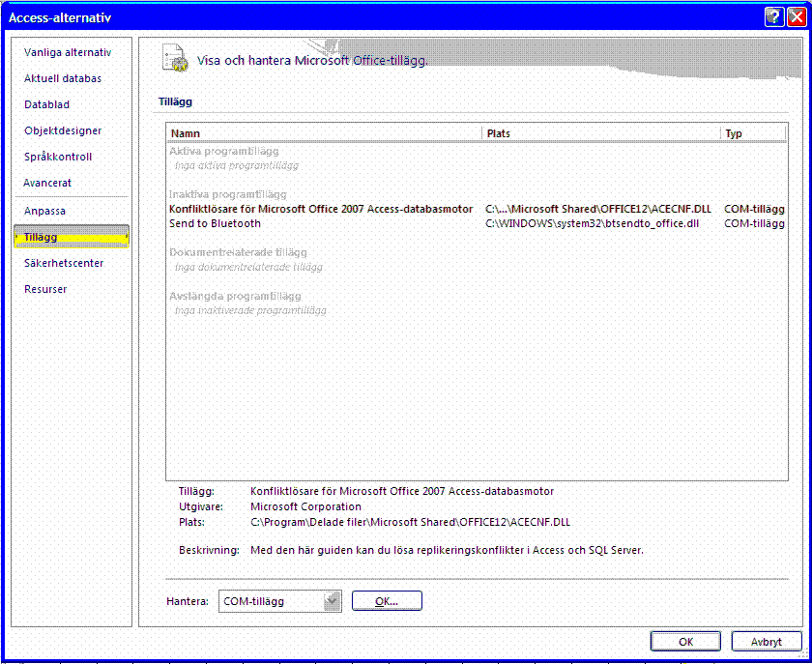812x664 pixels.
Task: Click the btsendto_office.dll path cell
Action: pos(592,223)
